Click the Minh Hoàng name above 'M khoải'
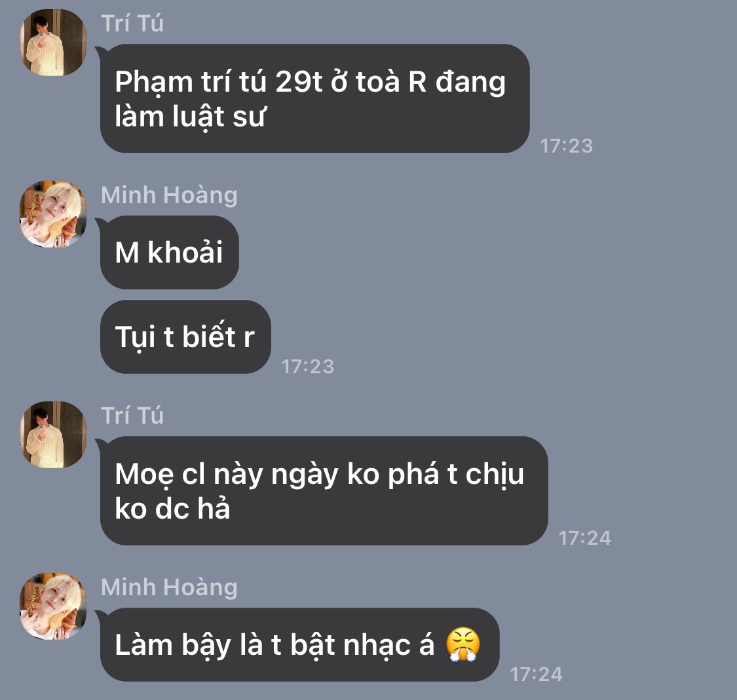The width and height of the screenshot is (737, 700). (169, 195)
